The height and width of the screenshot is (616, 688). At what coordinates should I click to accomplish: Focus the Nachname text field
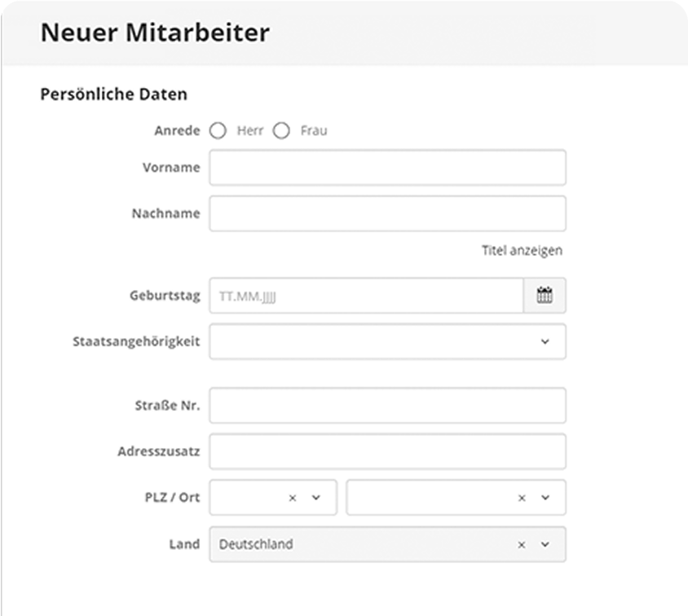tap(387, 213)
